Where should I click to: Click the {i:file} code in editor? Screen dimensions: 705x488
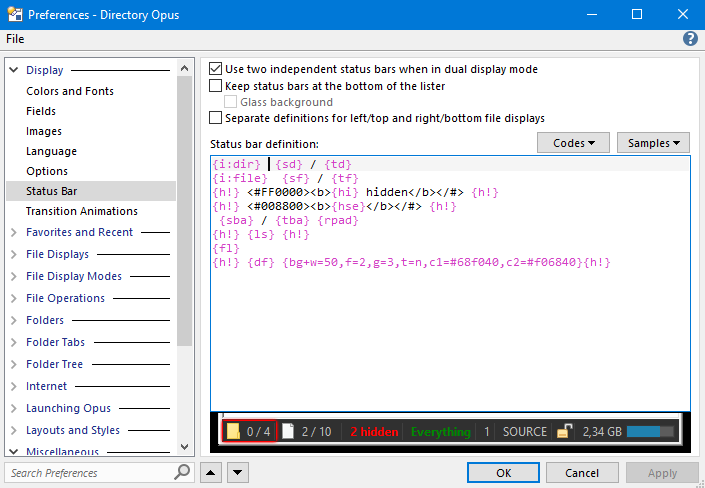click(x=240, y=179)
